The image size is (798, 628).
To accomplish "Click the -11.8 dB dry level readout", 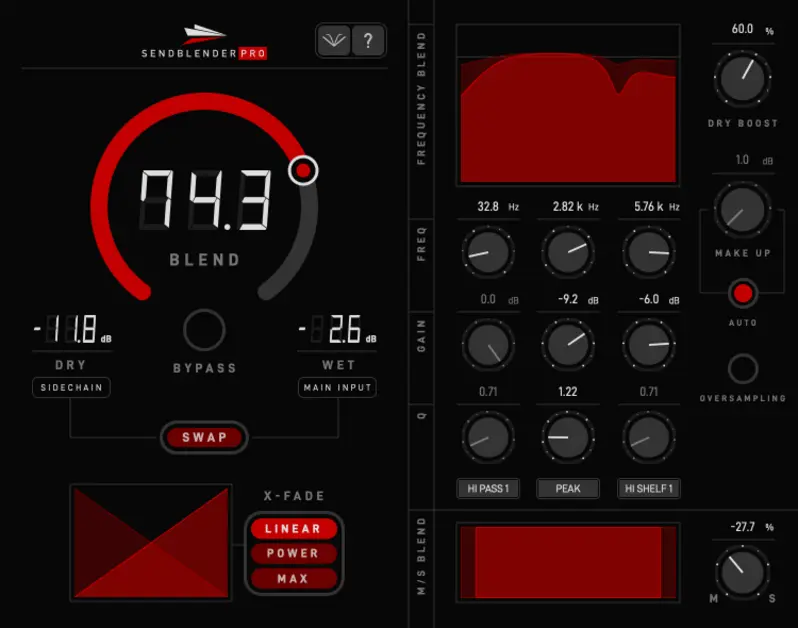I will (72, 330).
